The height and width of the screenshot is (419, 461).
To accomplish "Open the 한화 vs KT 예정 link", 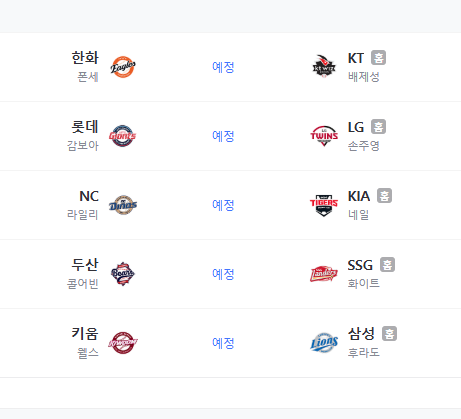I will (223, 67).
